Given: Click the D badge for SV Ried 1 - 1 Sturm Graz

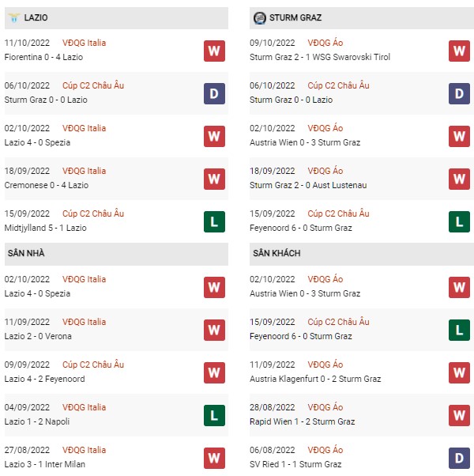Looking at the screenshot, I should pyautogui.click(x=459, y=459).
